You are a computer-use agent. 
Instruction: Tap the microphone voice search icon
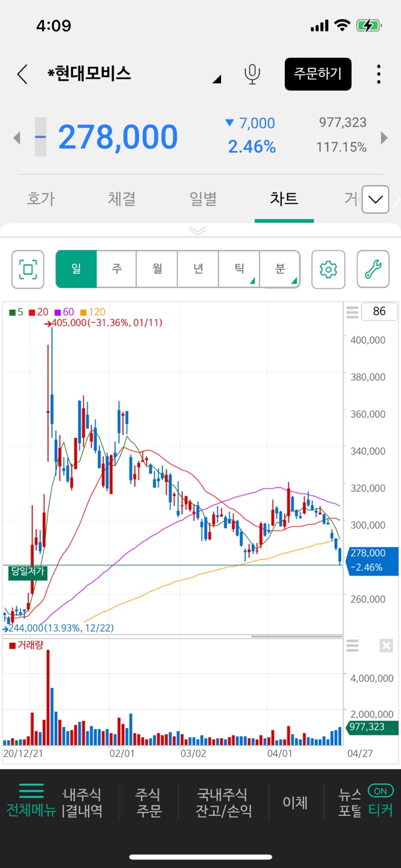[x=252, y=74]
